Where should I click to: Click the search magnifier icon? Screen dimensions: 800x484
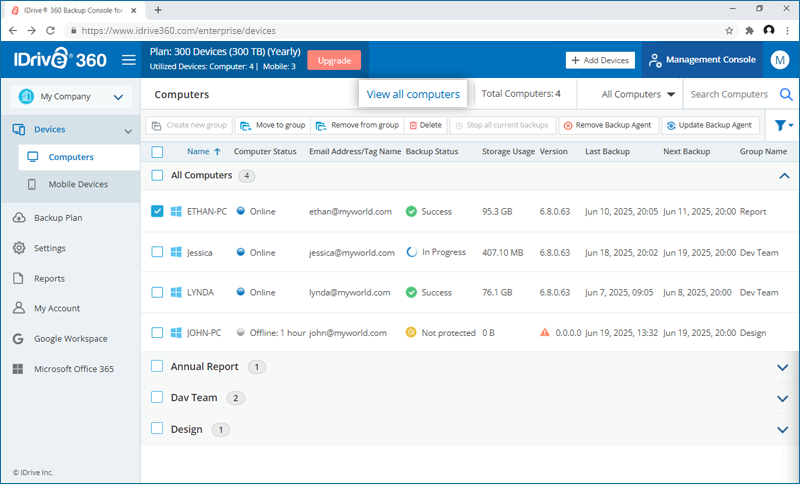(786, 94)
